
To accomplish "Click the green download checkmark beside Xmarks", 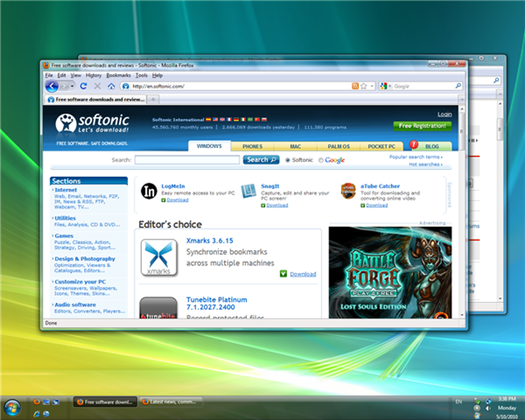I will pyautogui.click(x=283, y=274).
